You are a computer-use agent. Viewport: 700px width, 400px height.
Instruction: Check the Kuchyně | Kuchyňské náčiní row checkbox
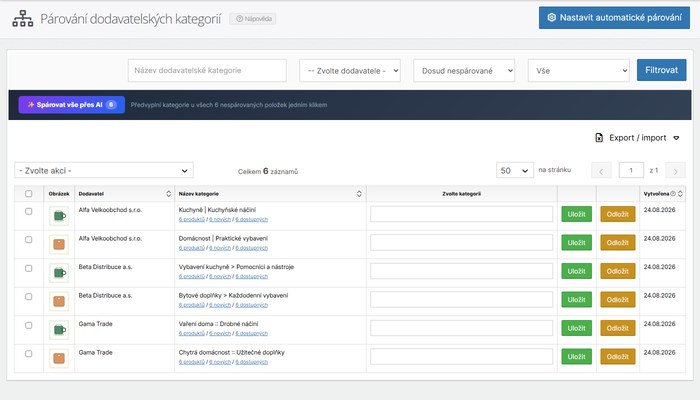pyautogui.click(x=29, y=211)
